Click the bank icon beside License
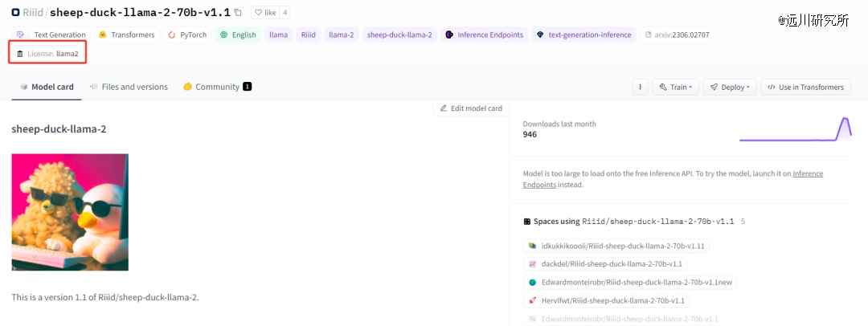This screenshot has width=868, height=326. [x=20, y=54]
